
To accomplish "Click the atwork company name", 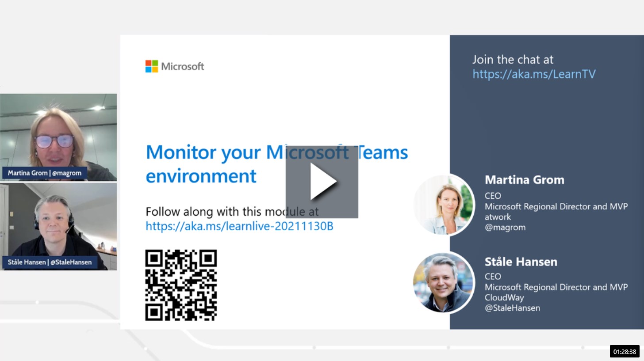I will point(498,217).
